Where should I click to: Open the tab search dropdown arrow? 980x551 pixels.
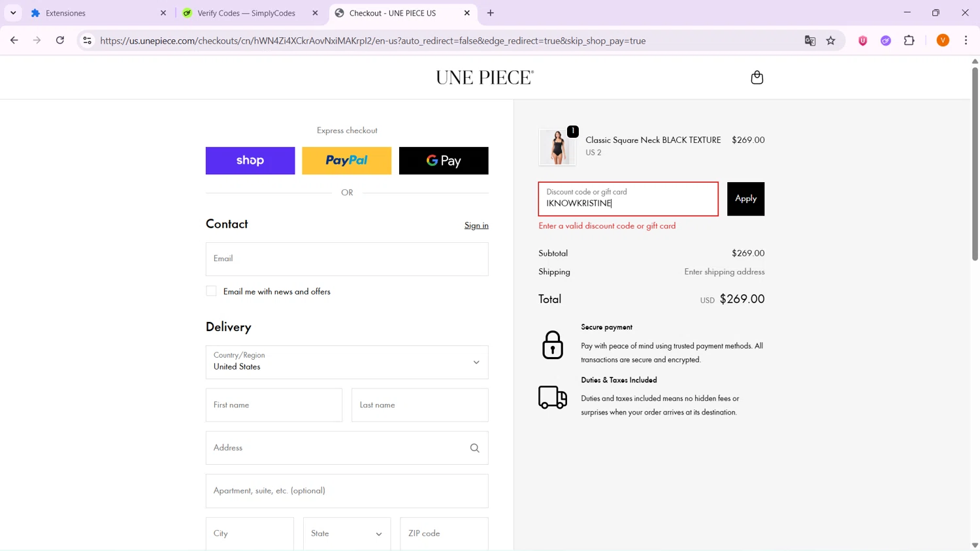click(x=13, y=13)
